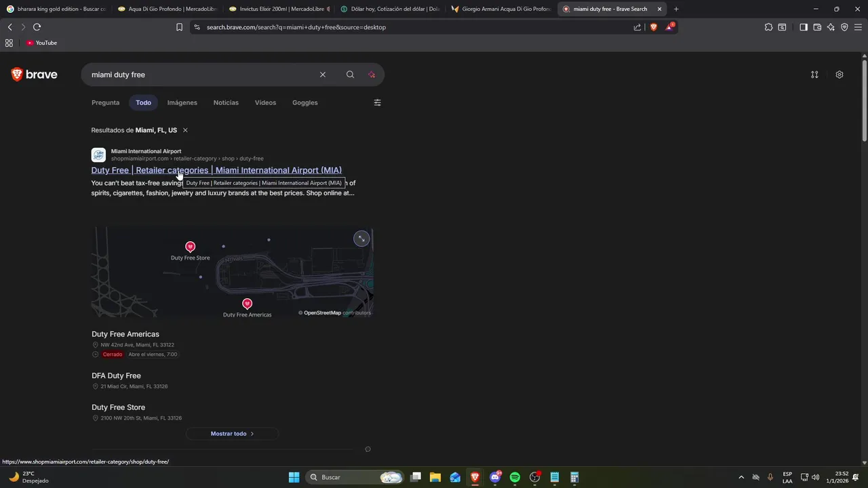
Task: Switch to the Videos tab
Action: pos(265,102)
